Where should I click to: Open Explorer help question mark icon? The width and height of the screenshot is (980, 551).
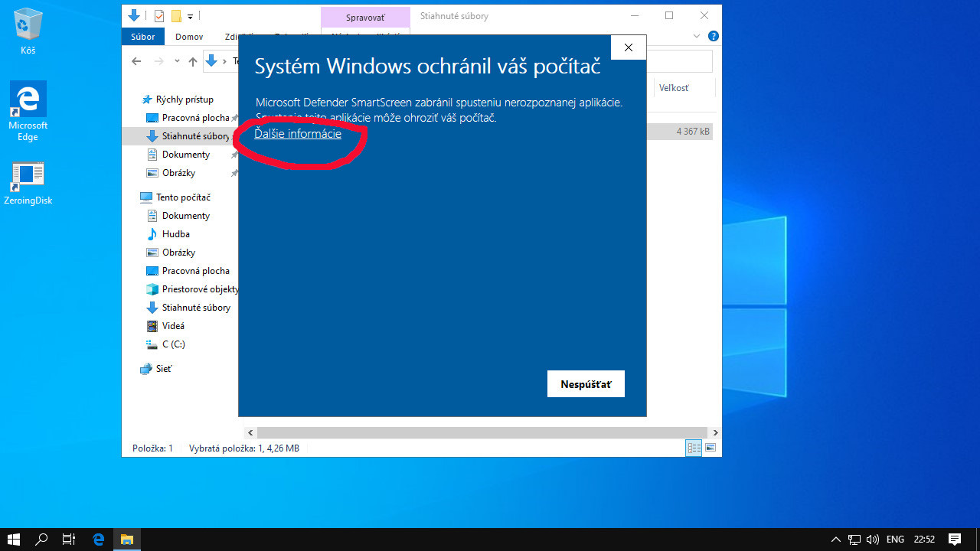click(x=714, y=37)
